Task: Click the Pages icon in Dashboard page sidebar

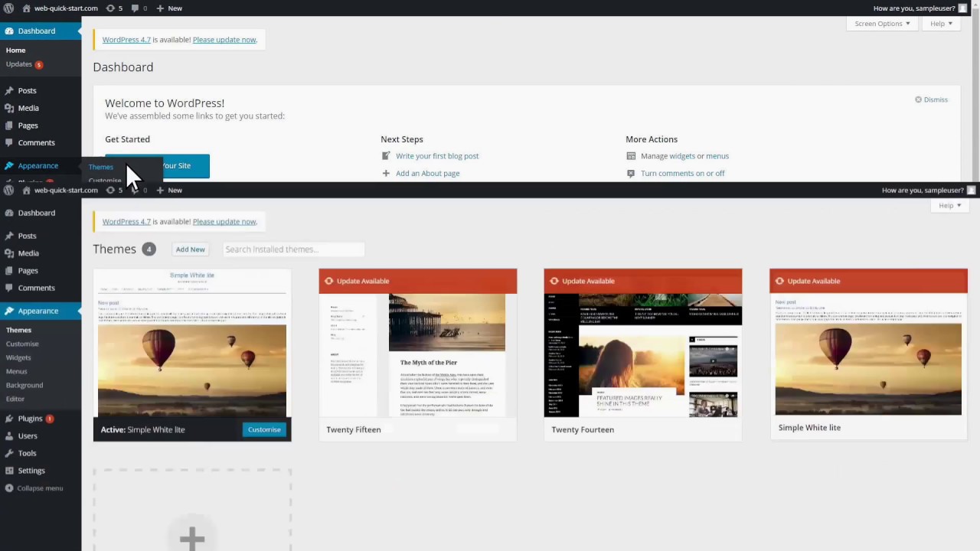Action: click(x=9, y=126)
